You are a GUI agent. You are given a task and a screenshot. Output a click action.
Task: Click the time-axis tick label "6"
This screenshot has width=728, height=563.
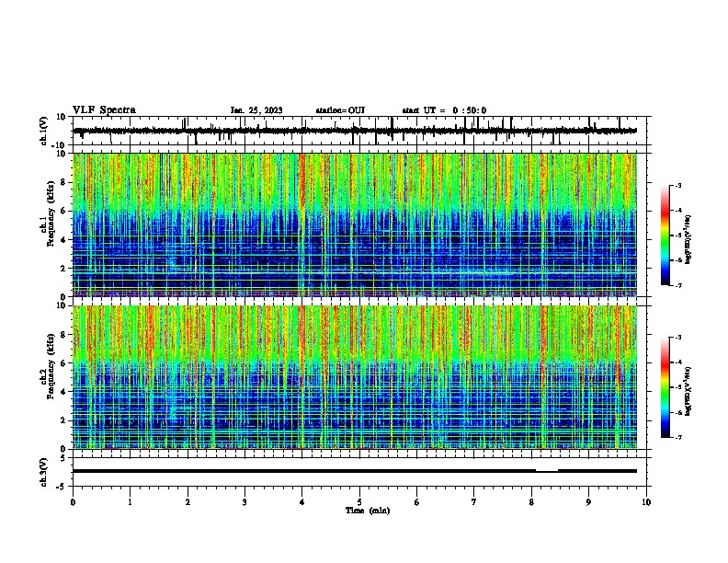click(x=417, y=502)
